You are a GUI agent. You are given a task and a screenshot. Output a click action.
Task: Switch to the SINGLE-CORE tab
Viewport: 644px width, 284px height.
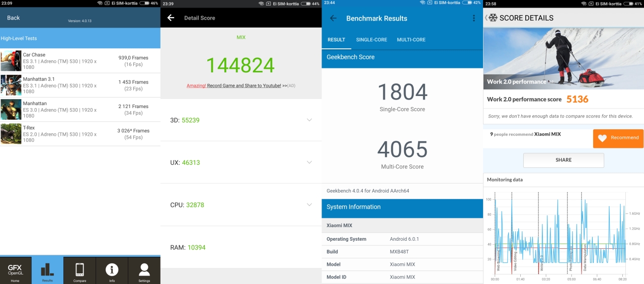pyautogui.click(x=371, y=40)
